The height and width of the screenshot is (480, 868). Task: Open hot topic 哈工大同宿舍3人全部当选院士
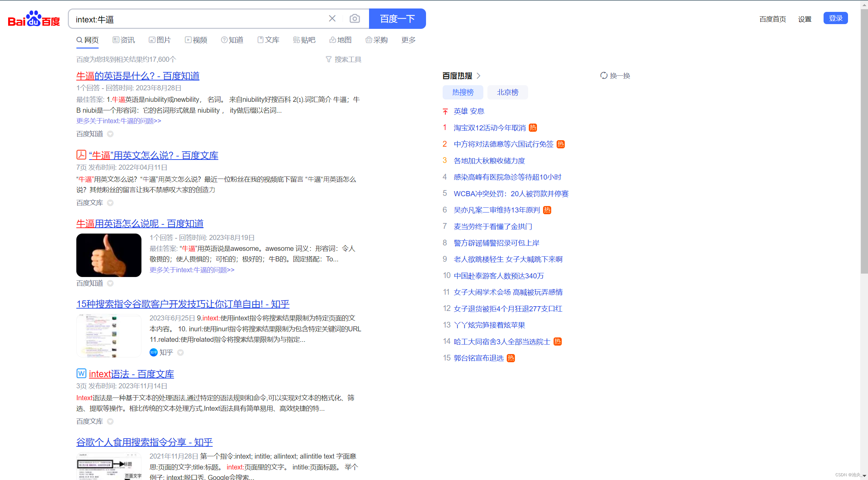coord(502,342)
